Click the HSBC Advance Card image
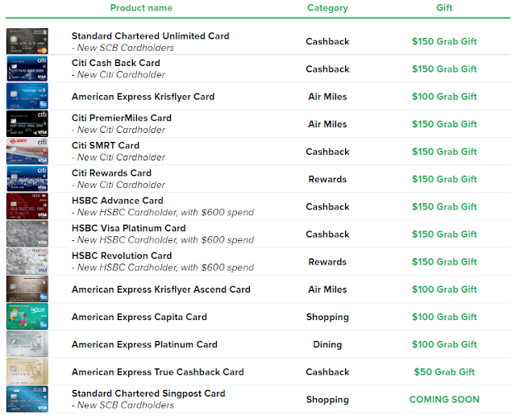The width and height of the screenshot is (516, 420). pyautogui.click(x=27, y=206)
